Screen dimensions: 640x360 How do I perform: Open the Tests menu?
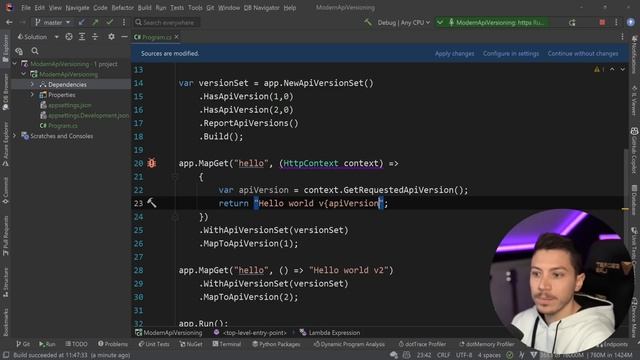point(177,8)
